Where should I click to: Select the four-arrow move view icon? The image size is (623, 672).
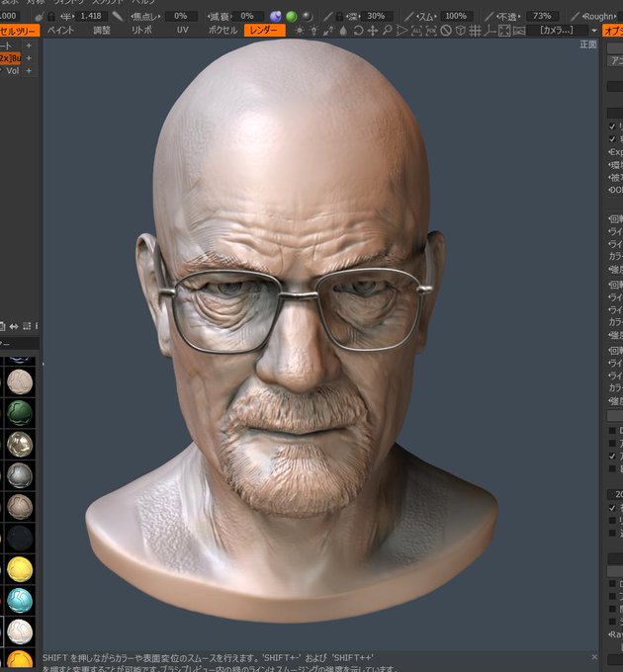(373, 31)
